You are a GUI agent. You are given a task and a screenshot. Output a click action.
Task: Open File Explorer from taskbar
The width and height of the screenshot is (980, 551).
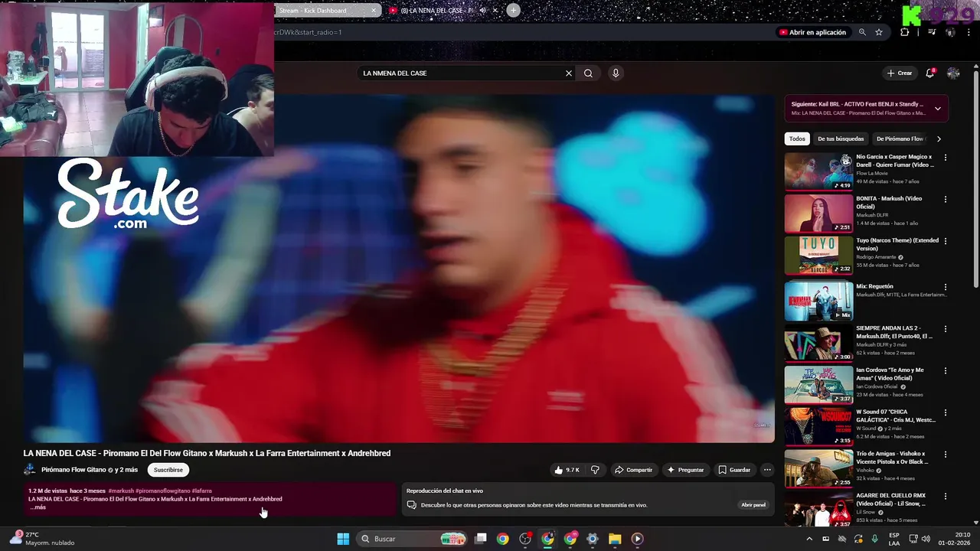[615, 539]
